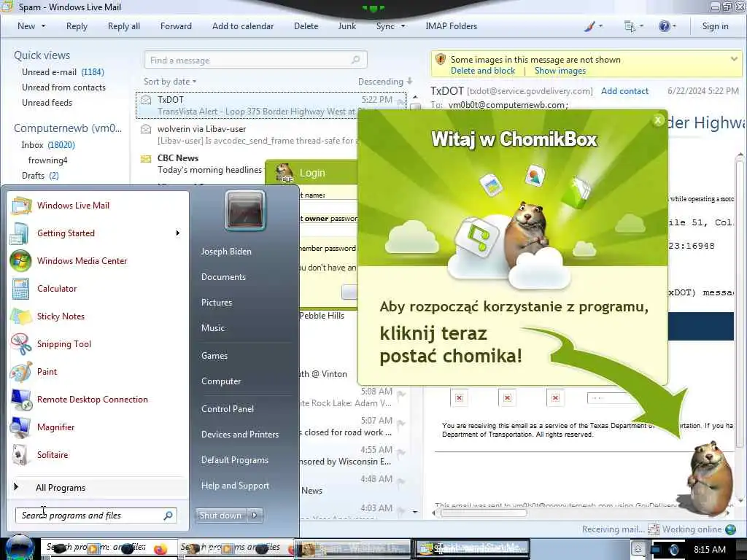The height and width of the screenshot is (560, 747).
Task: Expand the Sync dropdown arrow
Action: point(403,26)
